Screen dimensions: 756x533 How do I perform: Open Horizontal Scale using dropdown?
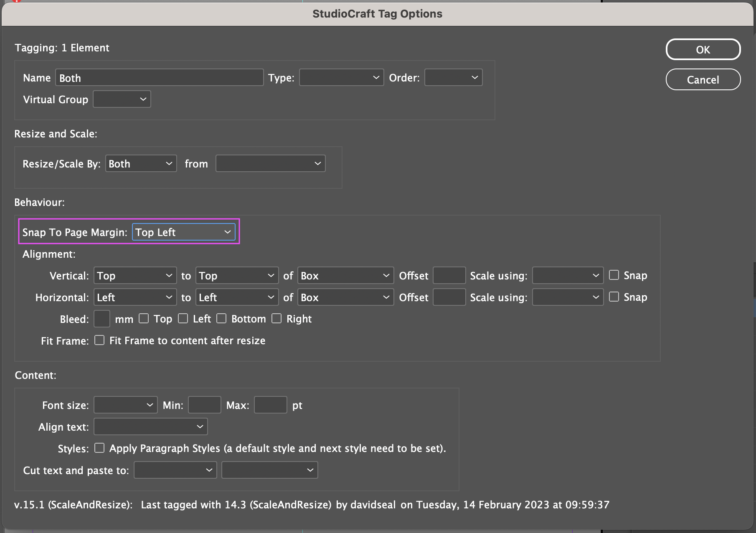(x=568, y=297)
